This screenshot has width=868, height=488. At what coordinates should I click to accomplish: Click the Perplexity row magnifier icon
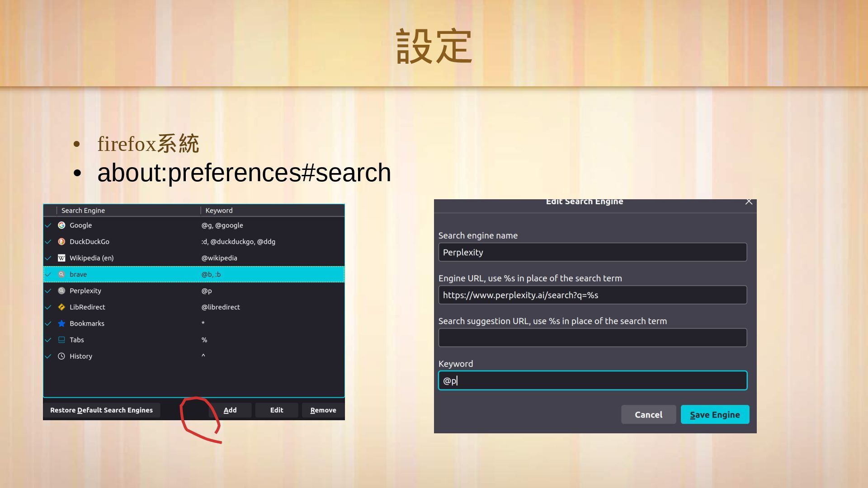[61, 291]
